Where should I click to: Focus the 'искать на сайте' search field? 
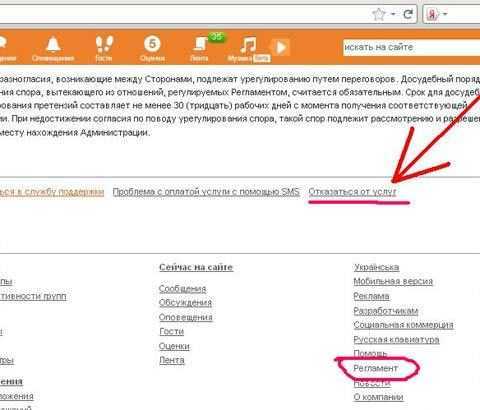pyautogui.click(x=412, y=47)
